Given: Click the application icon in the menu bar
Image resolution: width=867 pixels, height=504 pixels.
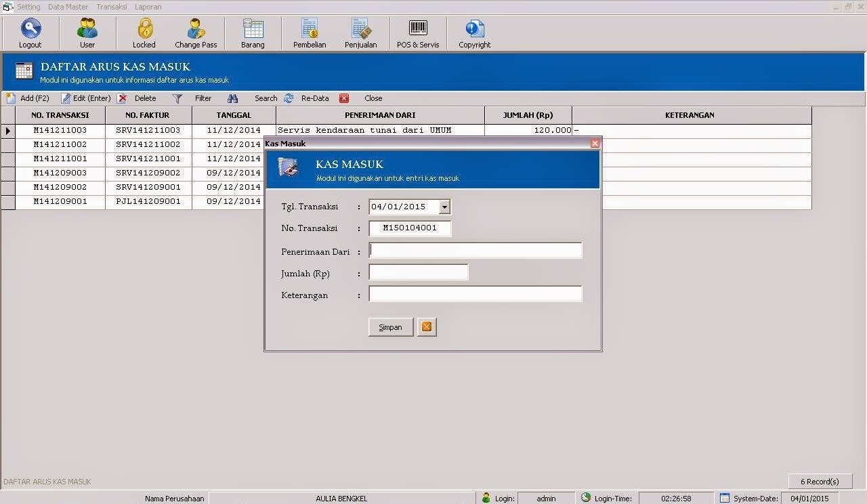Looking at the screenshot, I should point(7,7).
